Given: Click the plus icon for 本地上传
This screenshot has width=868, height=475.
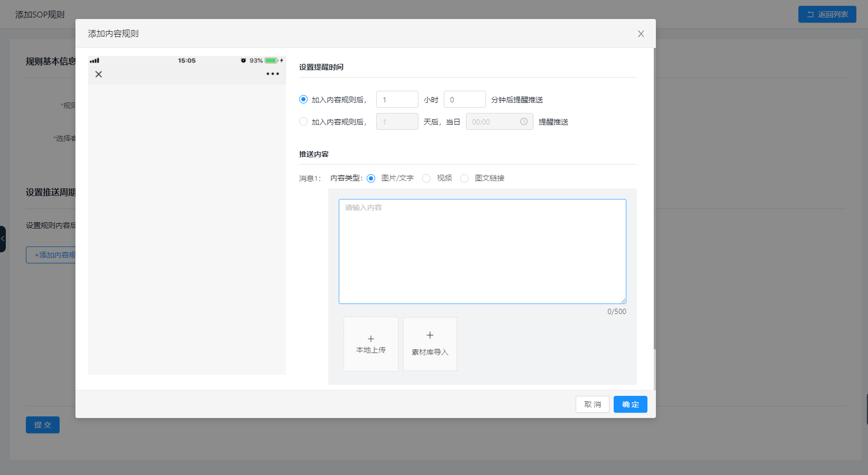Looking at the screenshot, I should click(371, 339).
